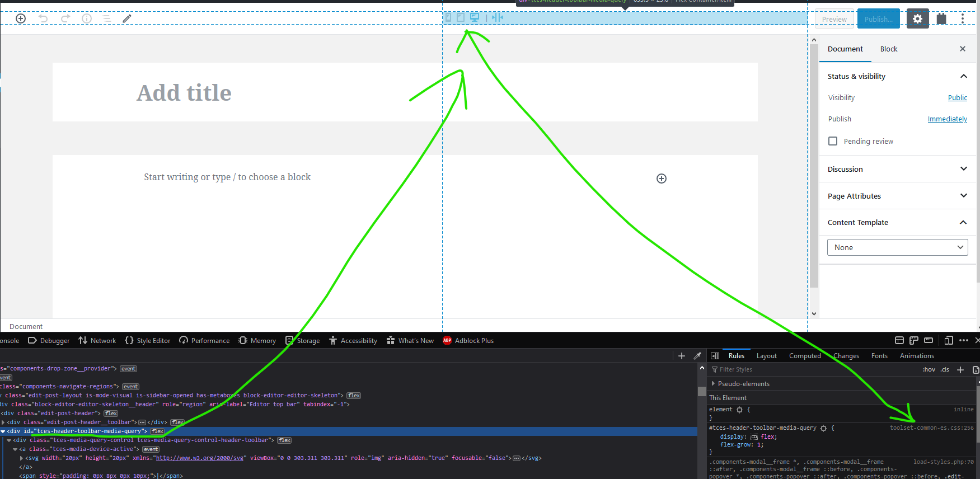The width and height of the screenshot is (980, 479).
Task: Redo the last editor change
Action: 65,18
